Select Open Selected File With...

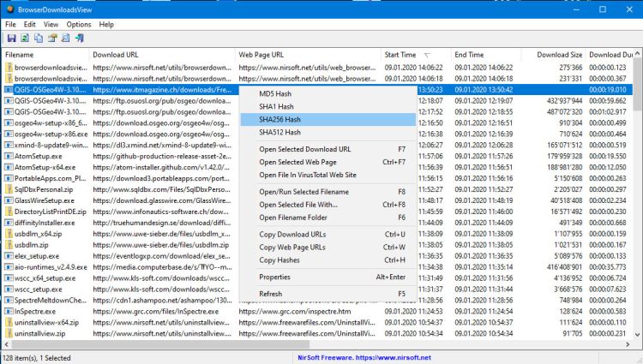click(328, 205)
